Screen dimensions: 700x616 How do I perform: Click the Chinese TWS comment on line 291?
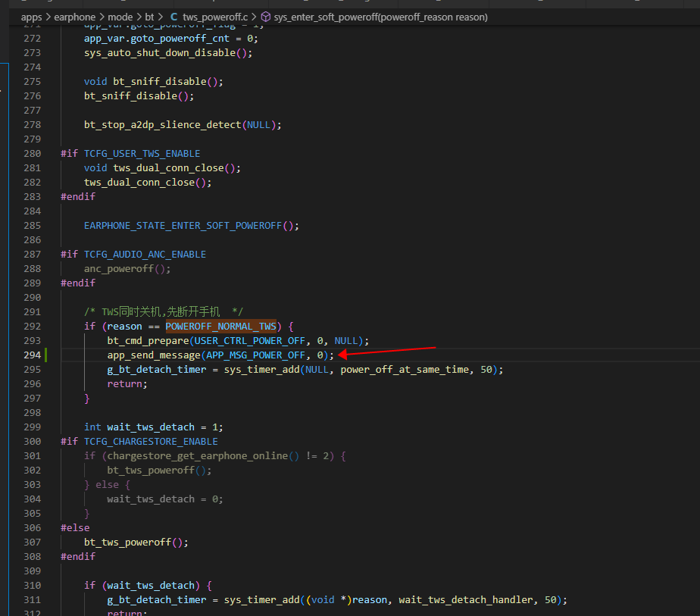pyautogui.click(x=164, y=311)
